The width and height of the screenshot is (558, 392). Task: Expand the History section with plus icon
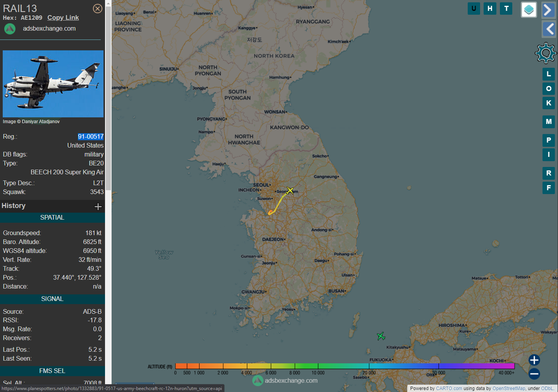pos(98,206)
